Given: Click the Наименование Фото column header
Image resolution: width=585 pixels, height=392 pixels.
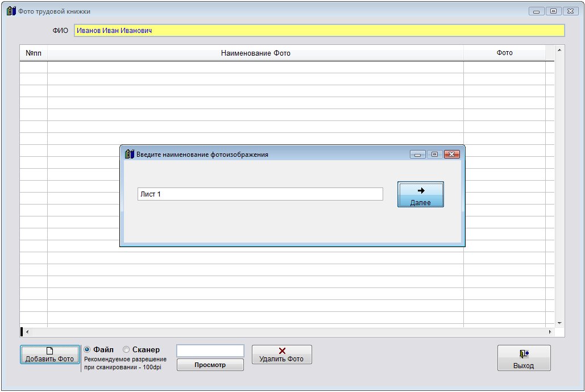Looking at the screenshot, I should pyautogui.click(x=256, y=53).
